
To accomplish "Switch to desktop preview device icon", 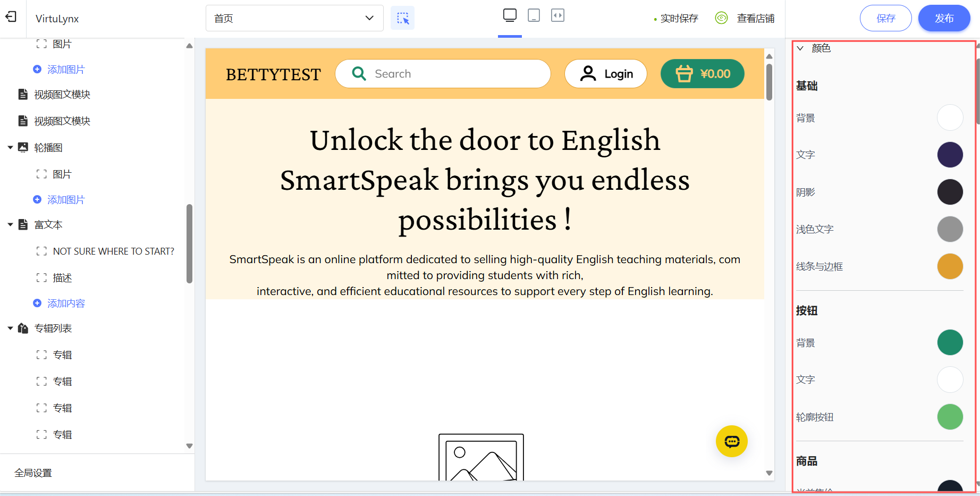I will (x=510, y=15).
